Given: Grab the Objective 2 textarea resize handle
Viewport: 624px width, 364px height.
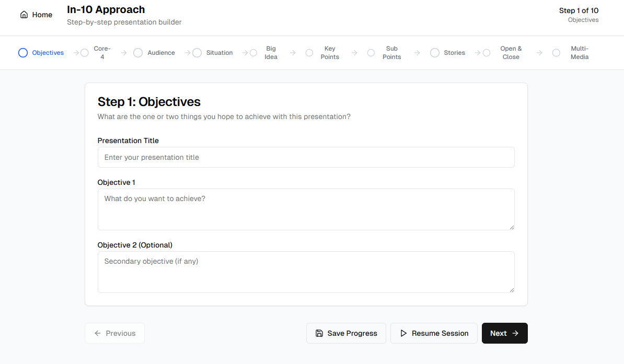Looking at the screenshot, I should (512, 290).
